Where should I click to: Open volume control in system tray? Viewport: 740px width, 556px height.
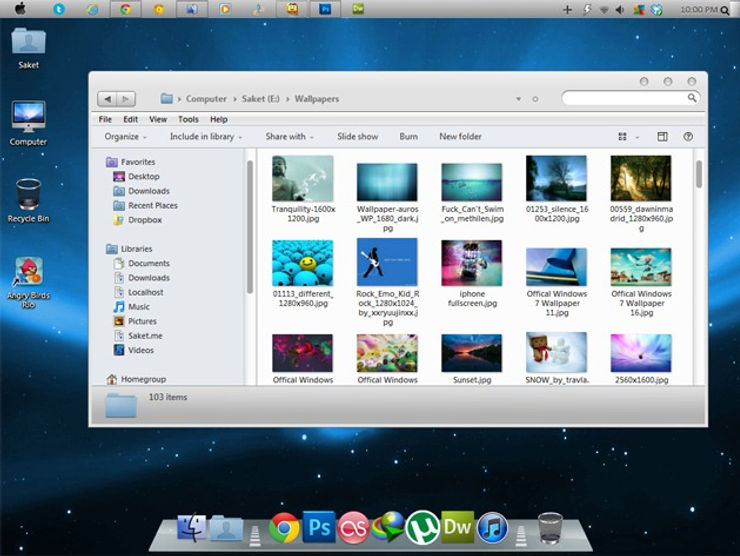pos(620,10)
